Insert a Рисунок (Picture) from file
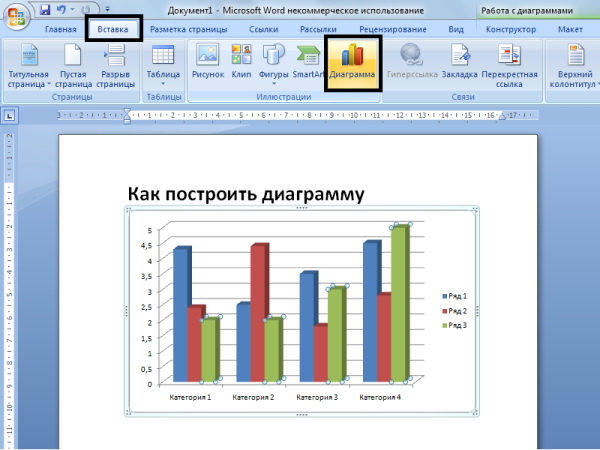600x450 pixels. click(207, 62)
